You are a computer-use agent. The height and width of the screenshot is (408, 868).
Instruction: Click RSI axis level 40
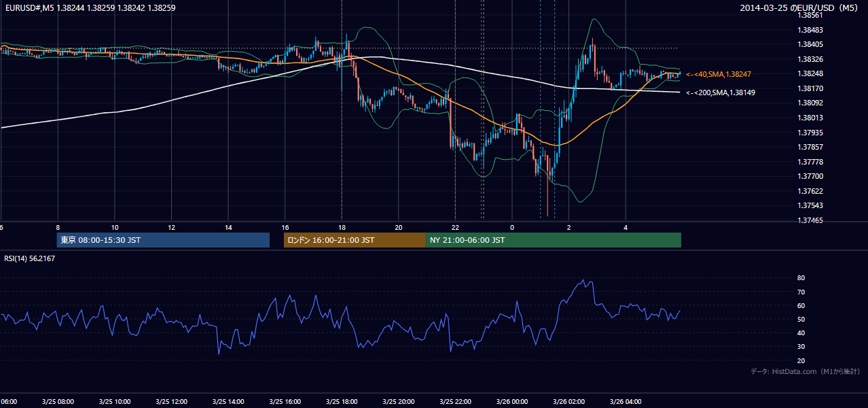801,333
